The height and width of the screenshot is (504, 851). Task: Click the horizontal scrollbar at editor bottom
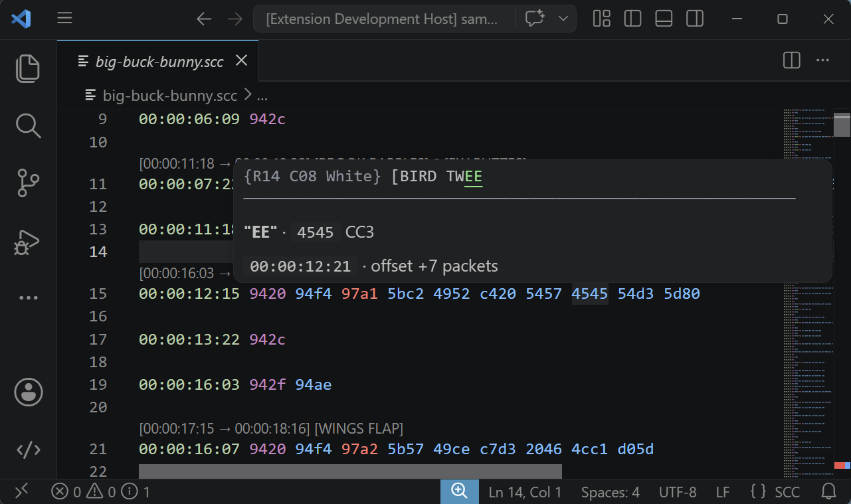350,471
